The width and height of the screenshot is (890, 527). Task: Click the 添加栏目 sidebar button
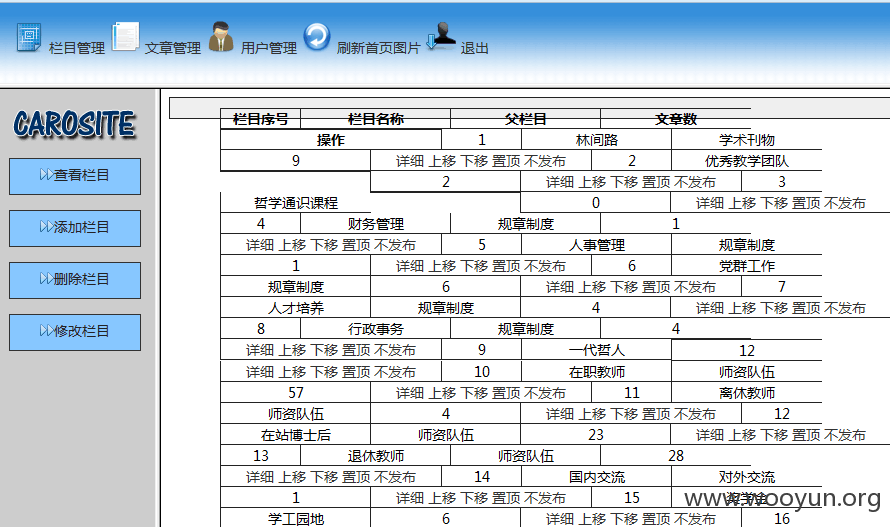[75, 228]
